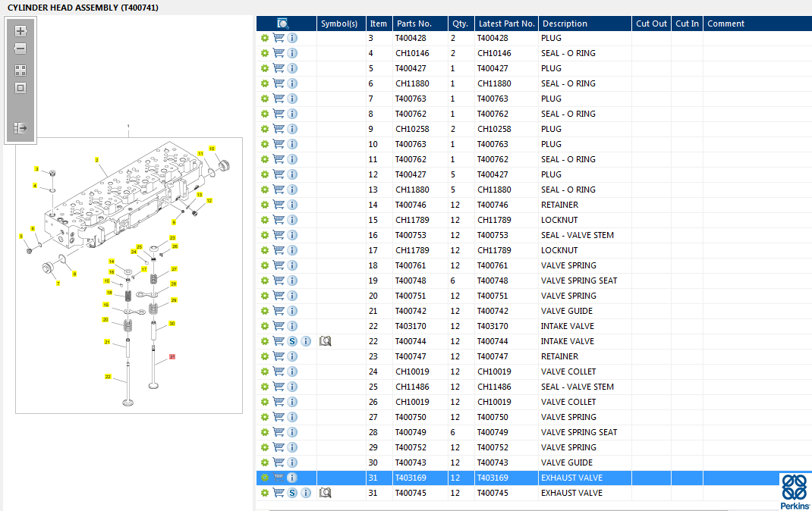Image resolution: width=812 pixels, height=511 pixels.
Task: Click the green gear icon for item 14
Action: pyautogui.click(x=265, y=205)
